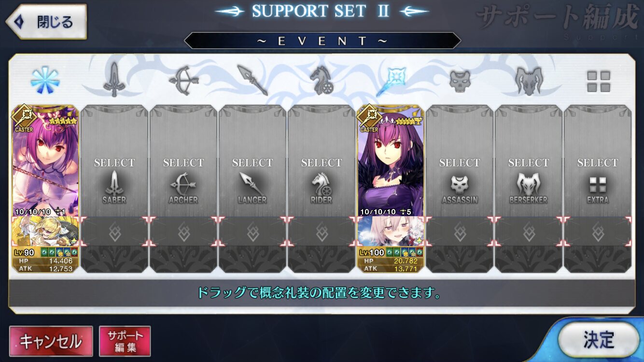Confirm with the 決定 button
This screenshot has width=644, height=362.
[599, 340]
